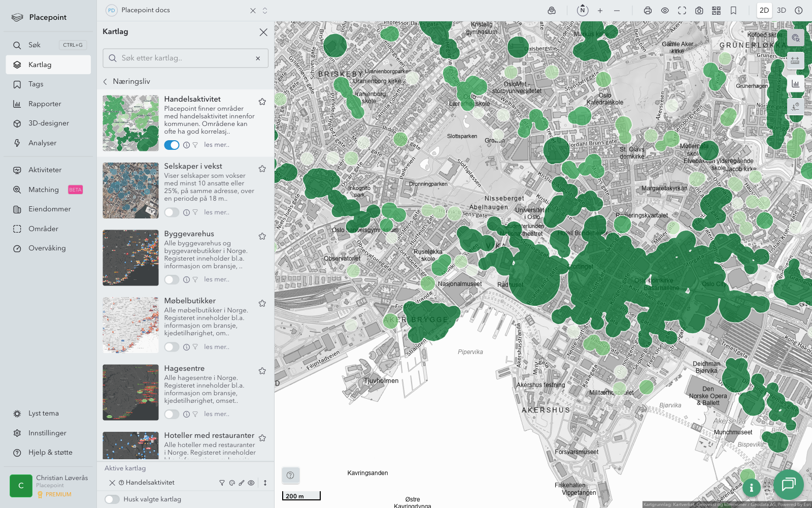Click the bookmark icon in top toolbar
This screenshot has width=812, height=508.
click(x=733, y=10)
